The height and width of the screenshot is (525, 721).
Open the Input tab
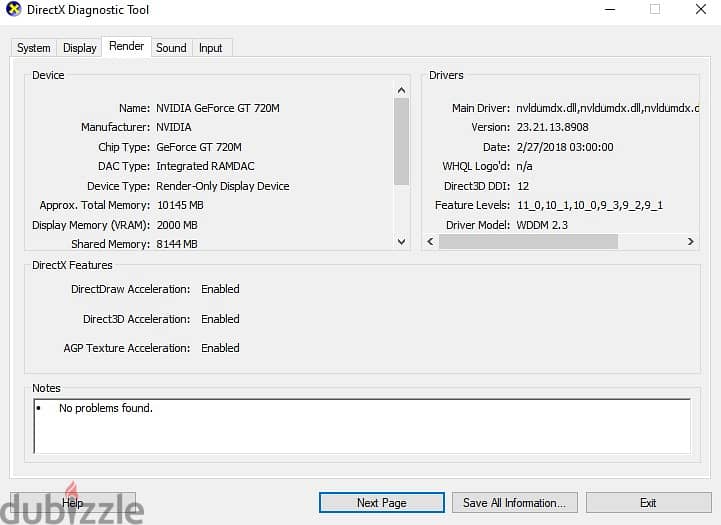211,48
